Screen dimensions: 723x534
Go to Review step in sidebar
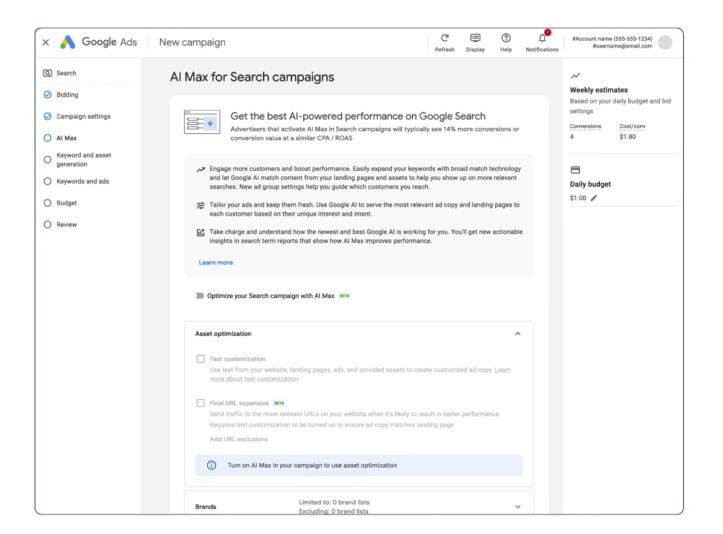click(x=67, y=225)
